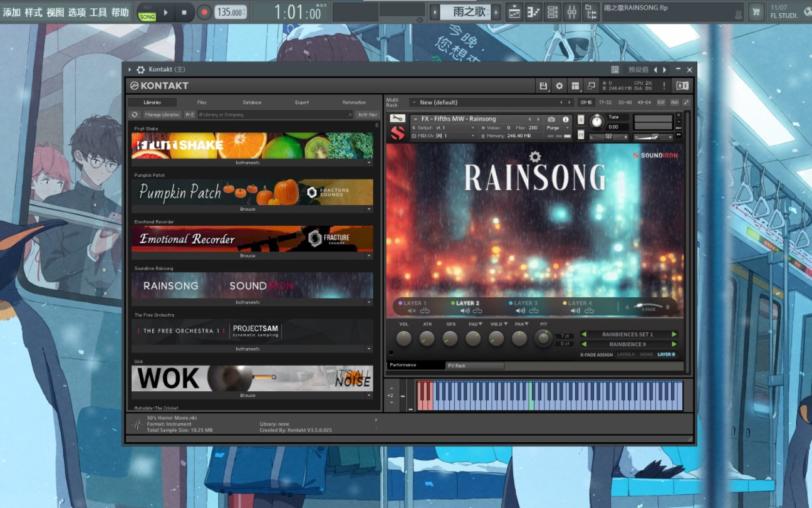The width and height of the screenshot is (812, 508).
Task: Expand Fruit Shake Instruments dropdown
Action: pos(369,162)
